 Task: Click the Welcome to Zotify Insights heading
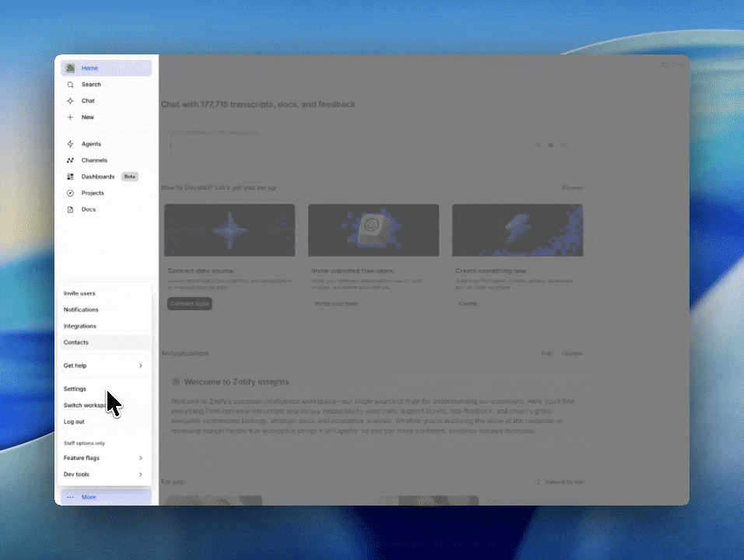click(237, 382)
